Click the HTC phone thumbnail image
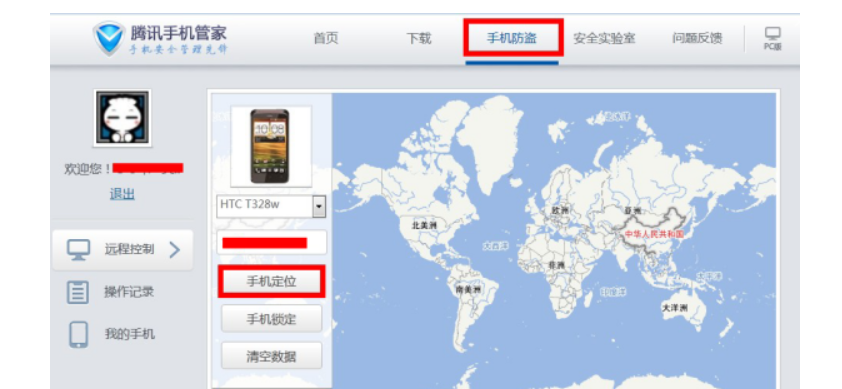Screen dimensions: 842x389 coord(270,146)
